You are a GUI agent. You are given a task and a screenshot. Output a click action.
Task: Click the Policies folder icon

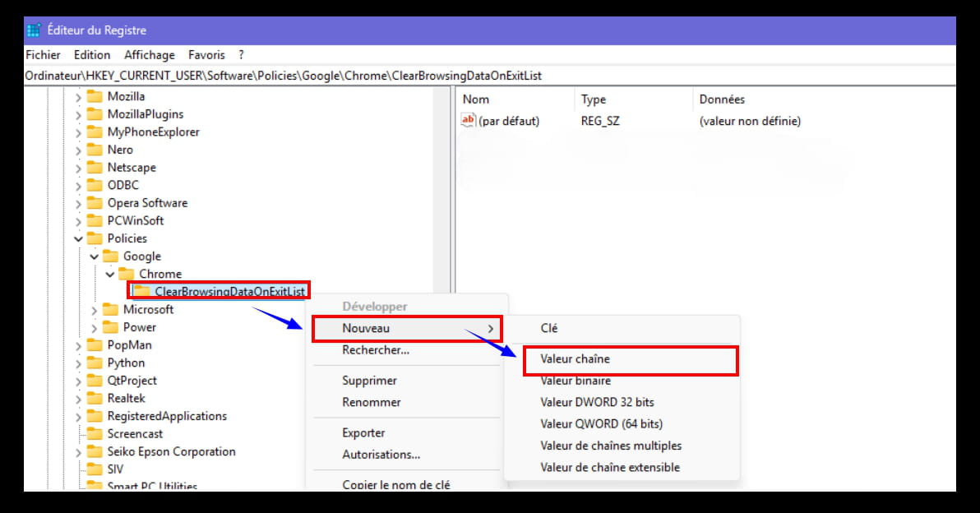(x=95, y=238)
